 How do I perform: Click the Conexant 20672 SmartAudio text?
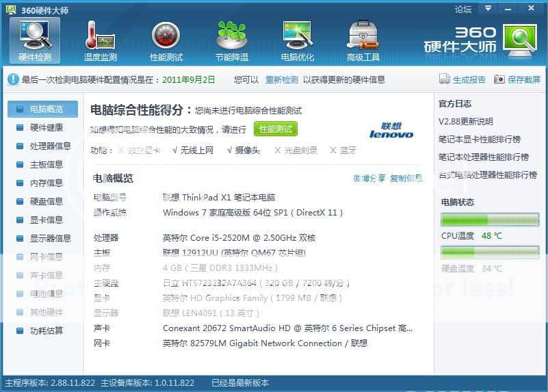(287, 328)
